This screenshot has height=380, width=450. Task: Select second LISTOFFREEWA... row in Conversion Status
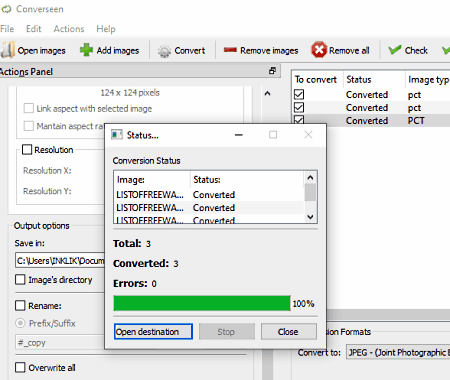point(209,208)
